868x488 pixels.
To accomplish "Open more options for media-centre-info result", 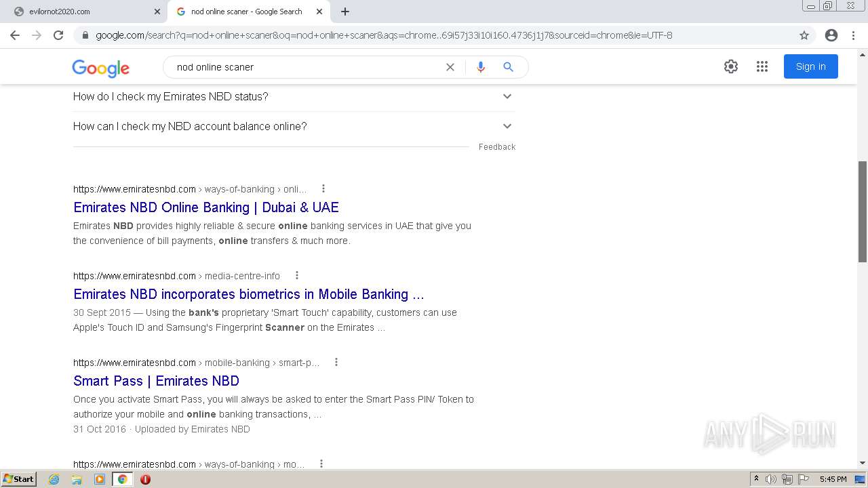I will point(297,275).
